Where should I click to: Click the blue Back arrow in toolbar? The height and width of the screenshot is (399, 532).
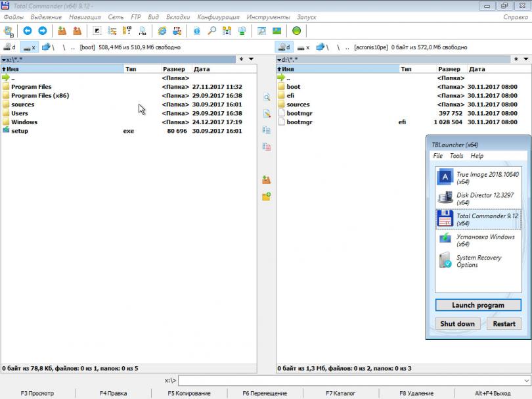(28, 31)
